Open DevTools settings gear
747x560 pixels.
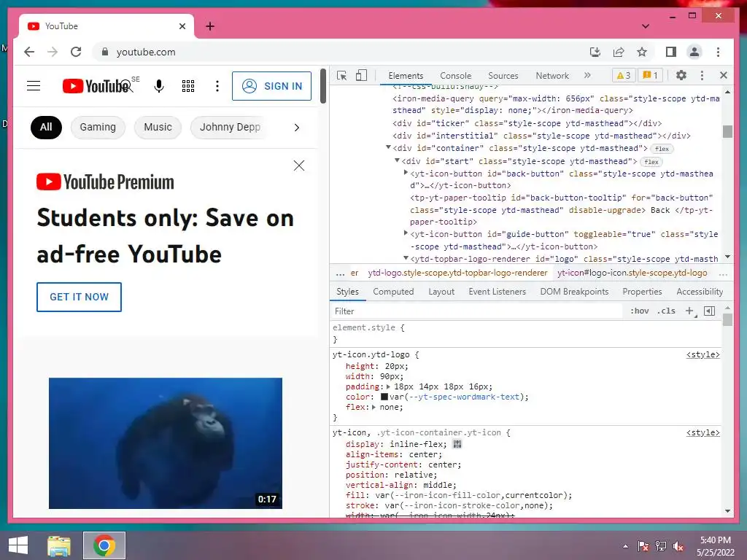tap(681, 75)
